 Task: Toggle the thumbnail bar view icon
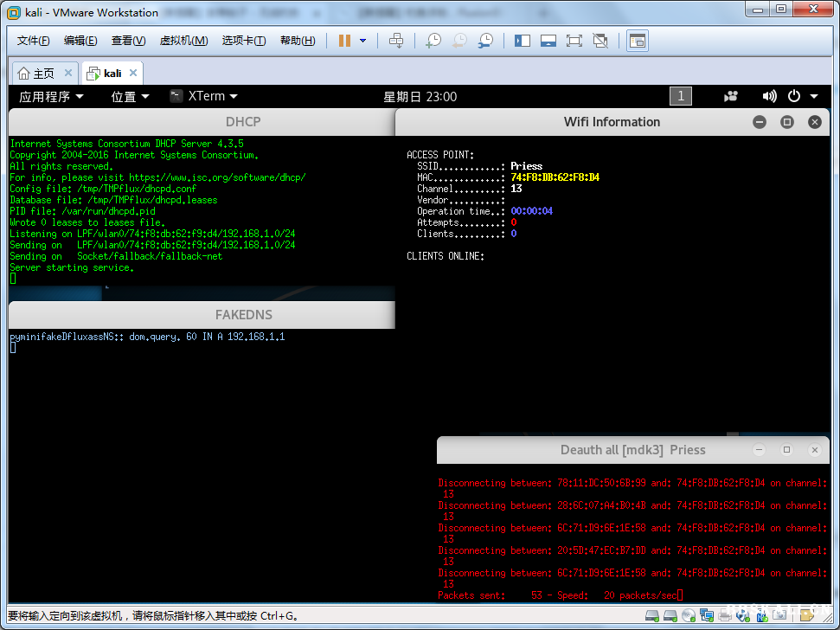click(548, 41)
